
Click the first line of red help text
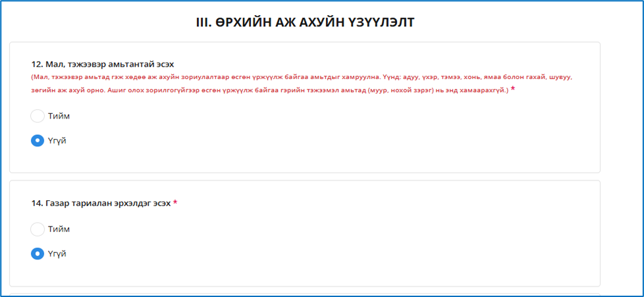pyautogui.click(x=302, y=76)
